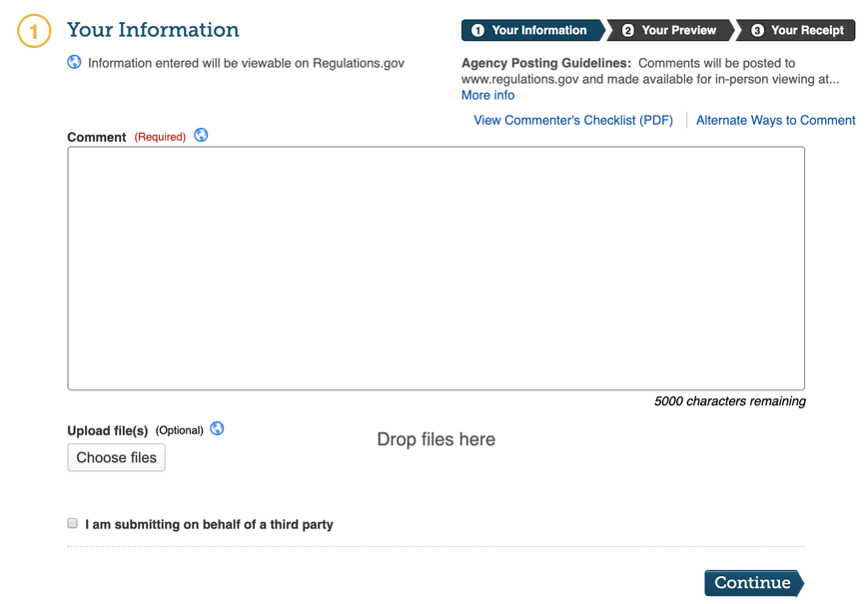Switch to the Your Preview step tab
868x604 pixels.
click(x=669, y=30)
